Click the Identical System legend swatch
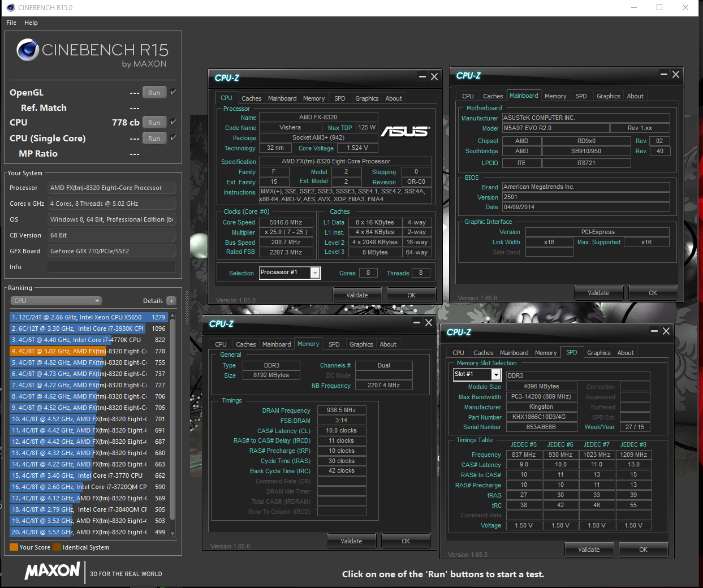The image size is (703, 588). (x=57, y=547)
